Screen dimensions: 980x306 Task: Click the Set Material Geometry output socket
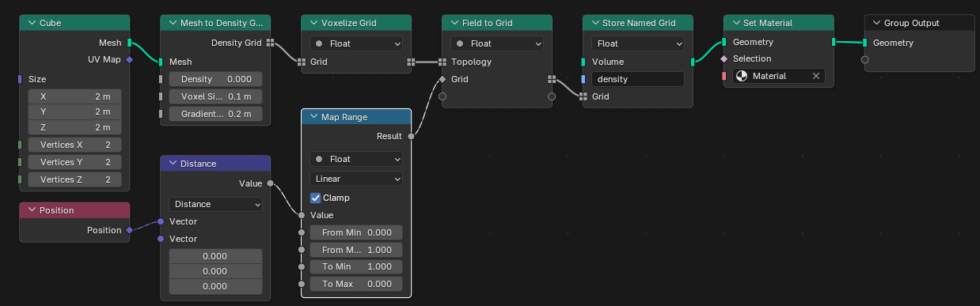pyautogui.click(x=834, y=42)
